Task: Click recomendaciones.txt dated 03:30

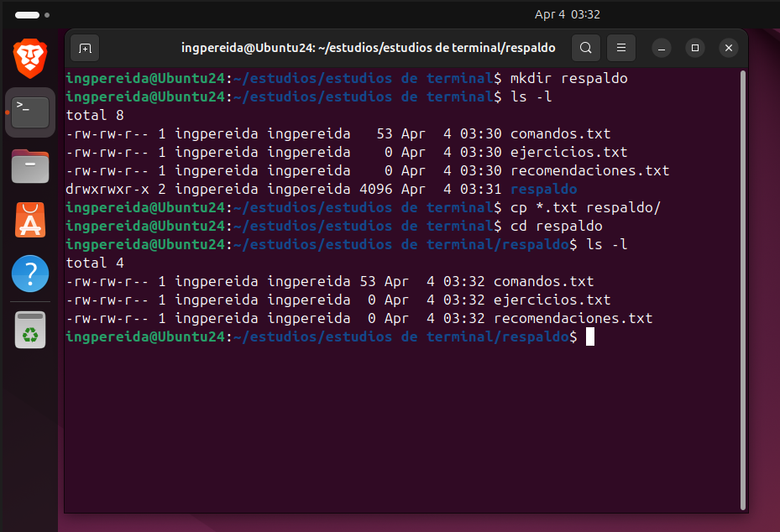Action: click(x=589, y=170)
